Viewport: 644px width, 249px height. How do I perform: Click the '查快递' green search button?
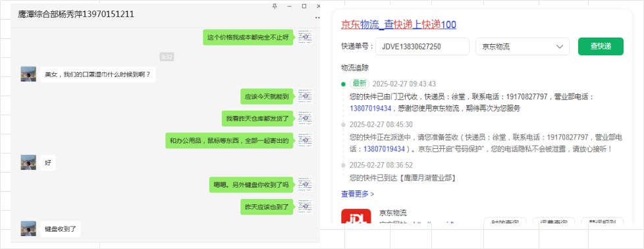(x=601, y=46)
